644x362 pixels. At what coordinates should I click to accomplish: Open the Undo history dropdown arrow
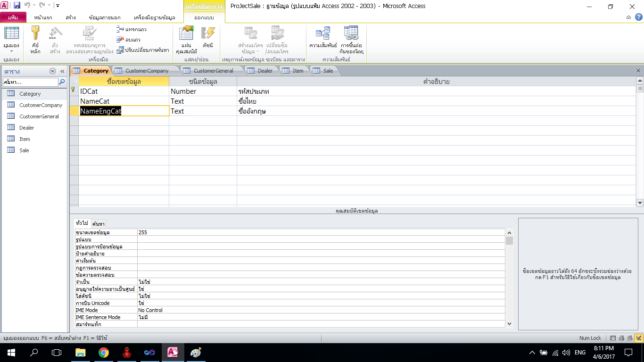(x=34, y=6)
